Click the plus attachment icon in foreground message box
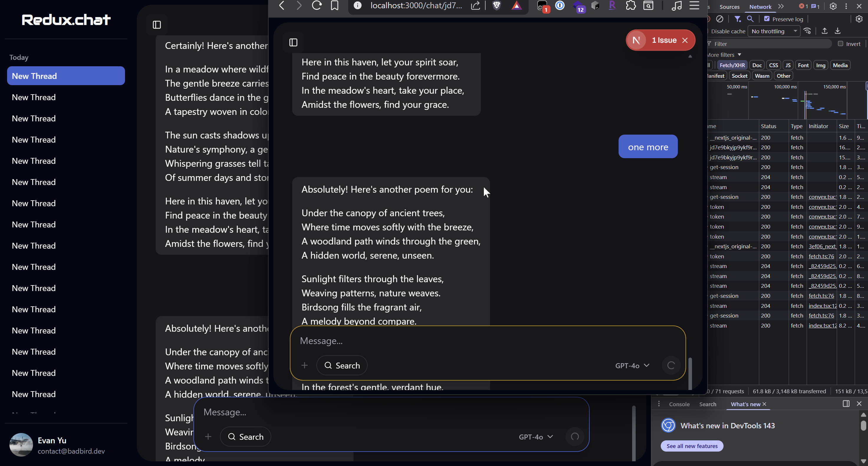The width and height of the screenshot is (868, 466). tap(304, 365)
